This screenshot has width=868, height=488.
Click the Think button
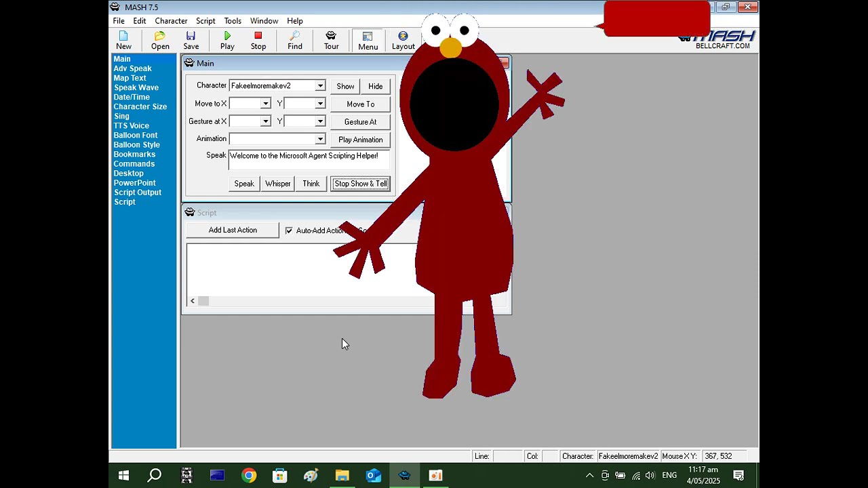coord(311,184)
